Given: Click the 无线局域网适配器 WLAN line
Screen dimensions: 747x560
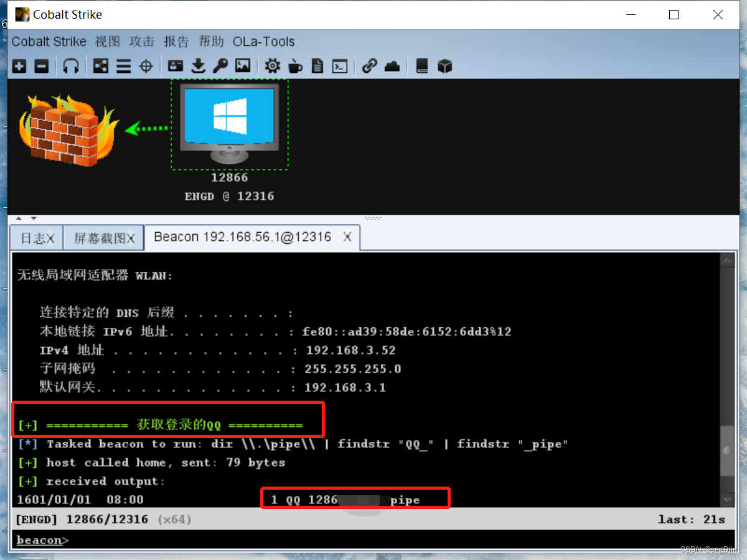Looking at the screenshot, I should [x=95, y=276].
